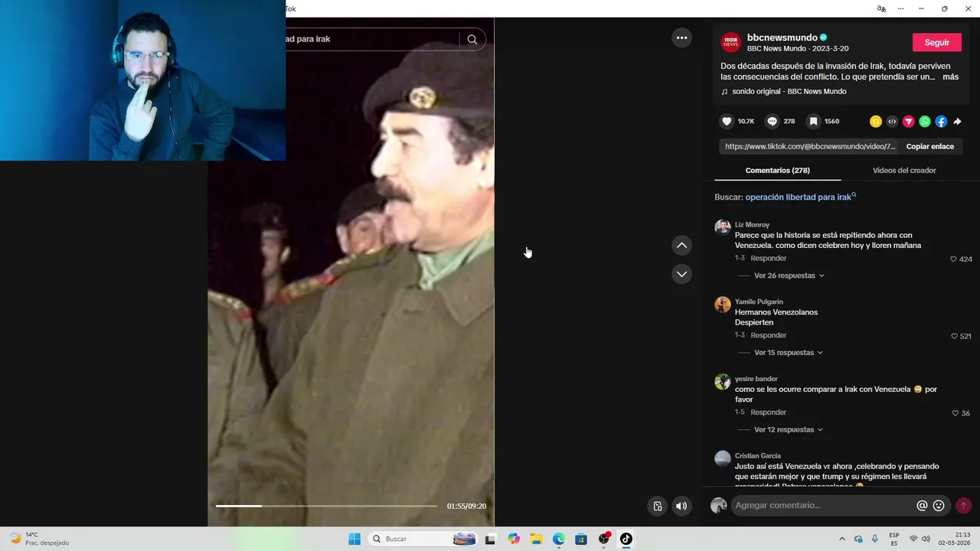The image size is (980, 551).
Task: Open the Cristian Garcia commenter name
Action: 758,456
